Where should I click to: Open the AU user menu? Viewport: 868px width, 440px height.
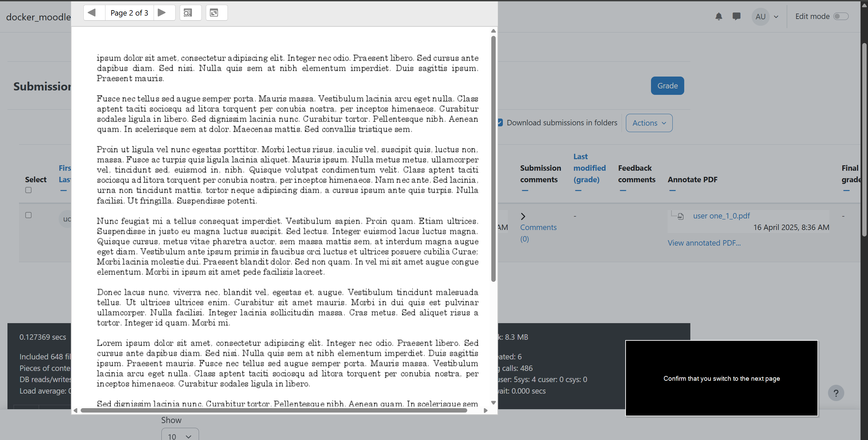[761, 17]
